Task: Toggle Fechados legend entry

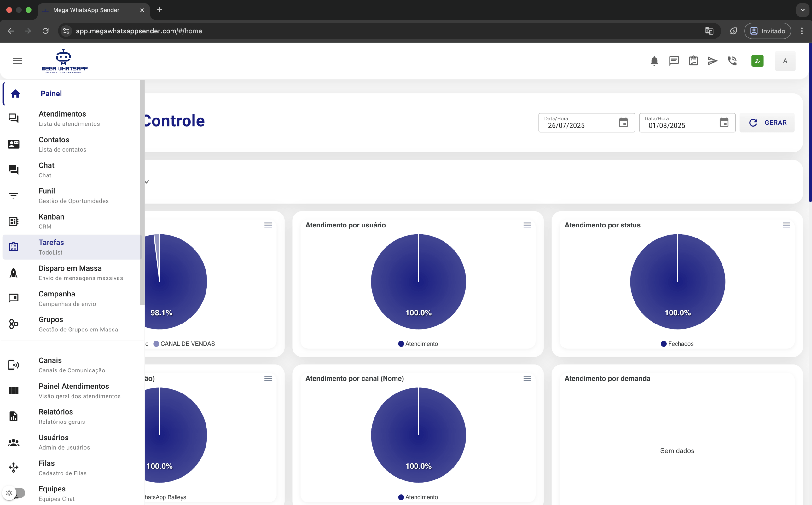Action: (677, 344)
